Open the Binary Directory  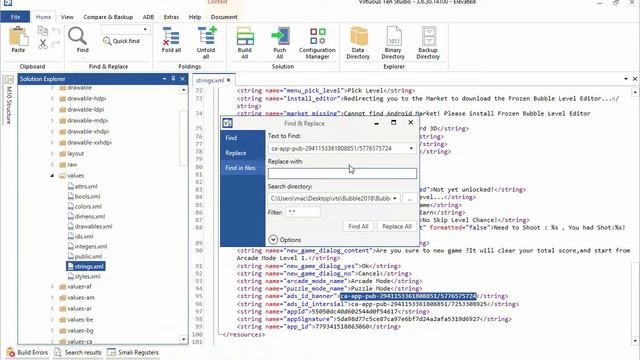click(393, 42)
